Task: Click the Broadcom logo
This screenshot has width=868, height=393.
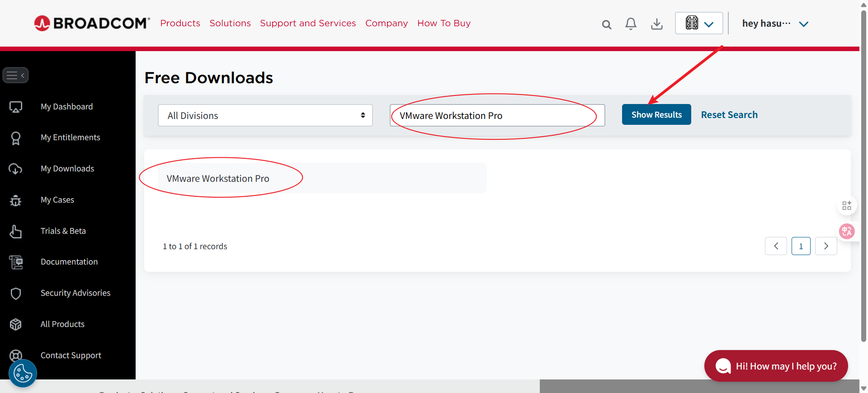Action: point(92,23)
